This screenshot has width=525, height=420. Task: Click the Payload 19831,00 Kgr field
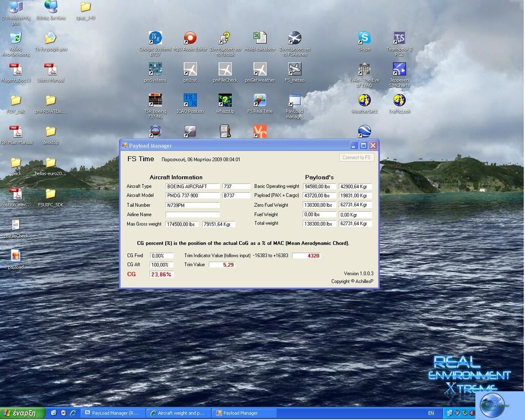click(355, 195)
